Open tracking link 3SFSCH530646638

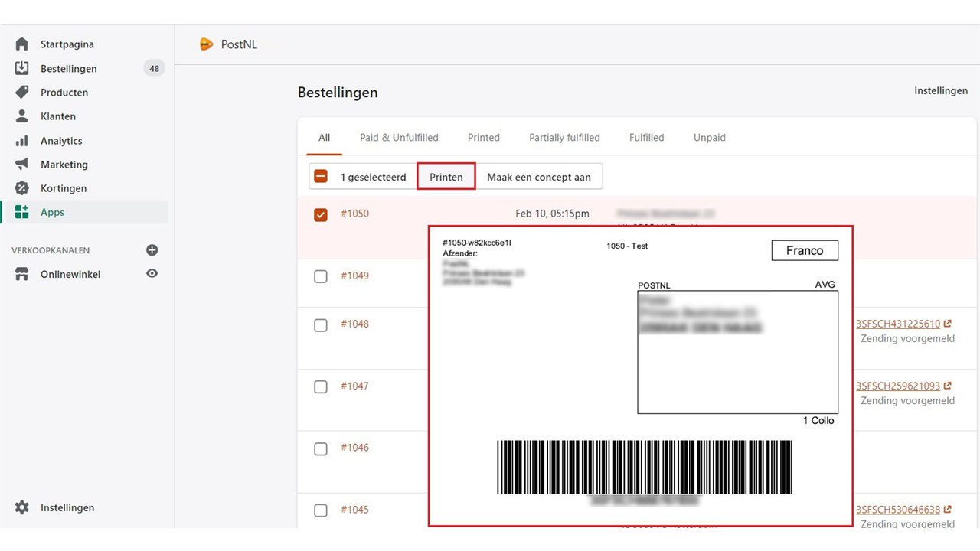point(898,510)
